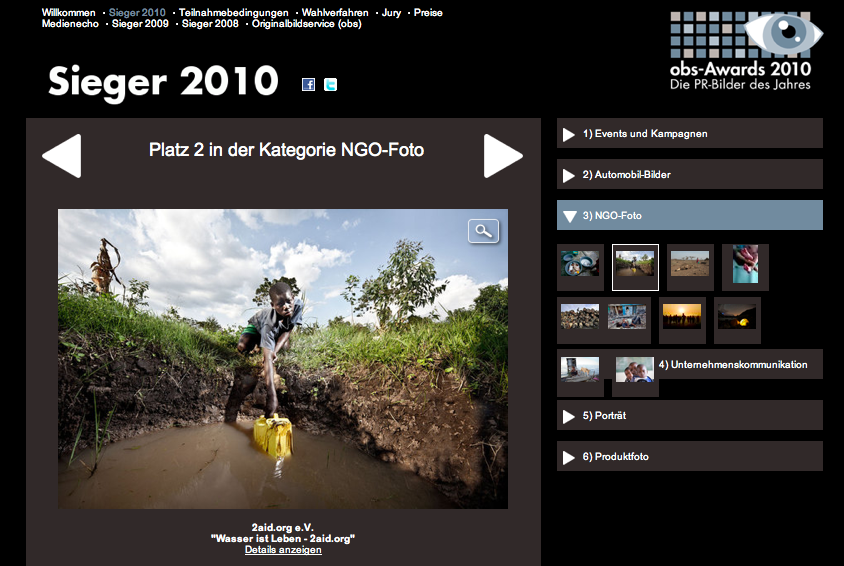Expand the Unternehmenskommunikation category
844x566 pixels.
733,364
